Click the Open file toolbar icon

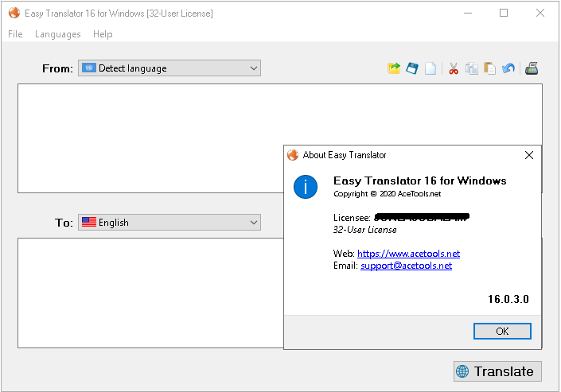pyautogui.click(x=394, y=68)
